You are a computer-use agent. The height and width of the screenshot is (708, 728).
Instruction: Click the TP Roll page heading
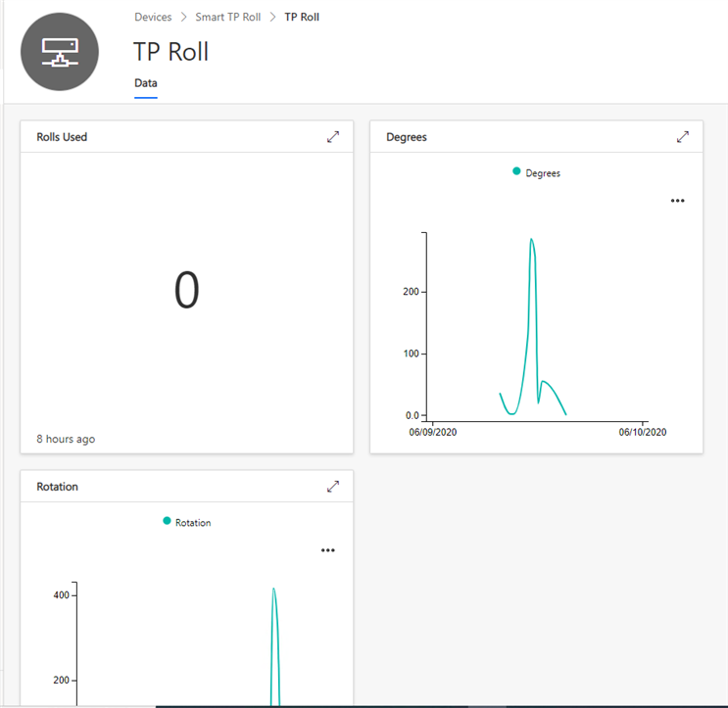(x=170, y=52)
